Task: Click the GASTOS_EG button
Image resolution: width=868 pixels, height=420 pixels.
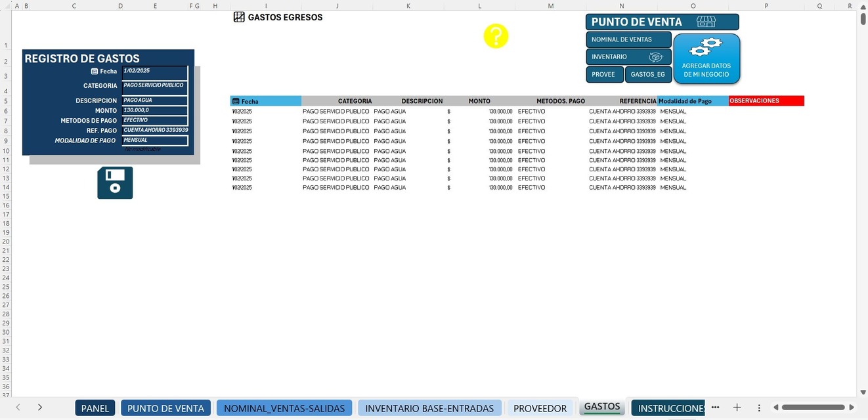Action: pos(648,74)
